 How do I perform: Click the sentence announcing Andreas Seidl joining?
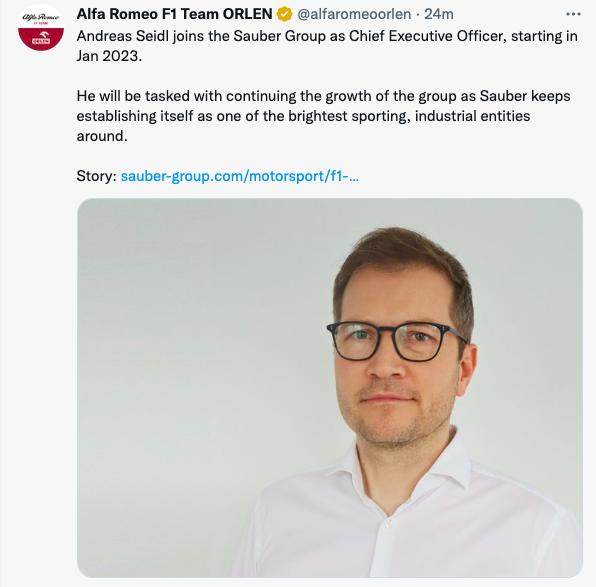327,46
